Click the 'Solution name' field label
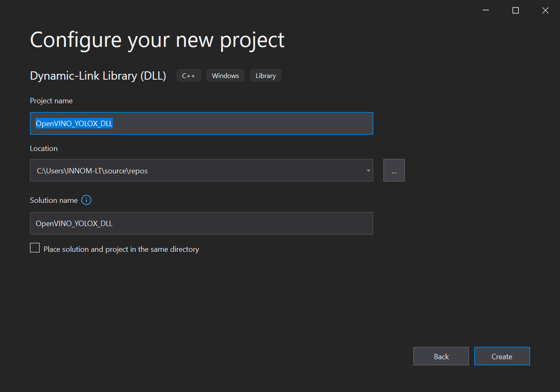Image resolution: width=560 pixels, height=392 pixels. pos(54,200)
